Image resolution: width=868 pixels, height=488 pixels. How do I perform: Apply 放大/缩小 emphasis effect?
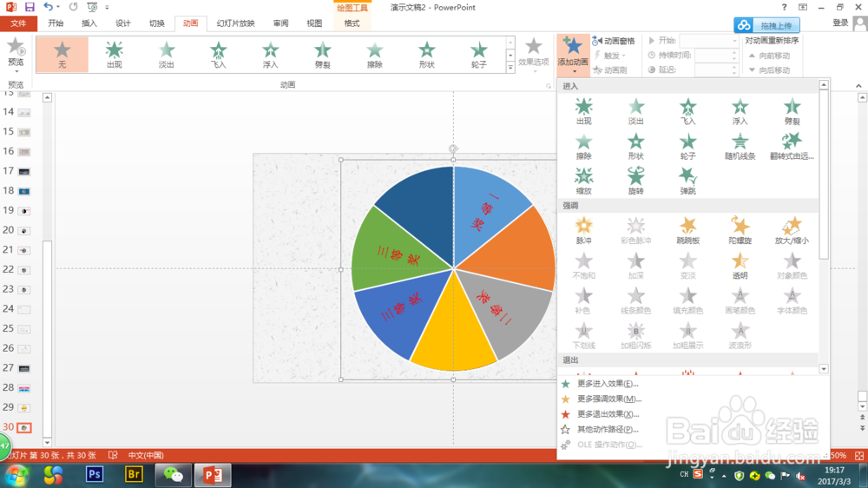coord(792,230)
